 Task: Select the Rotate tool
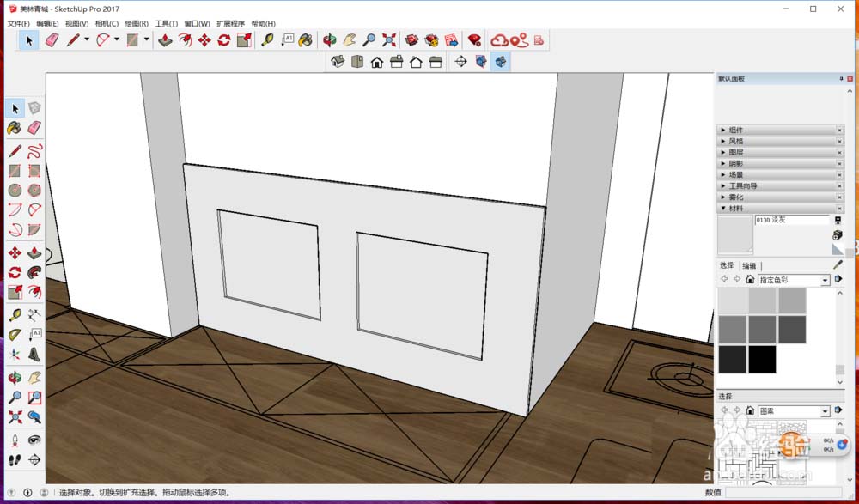click(14, 274)
